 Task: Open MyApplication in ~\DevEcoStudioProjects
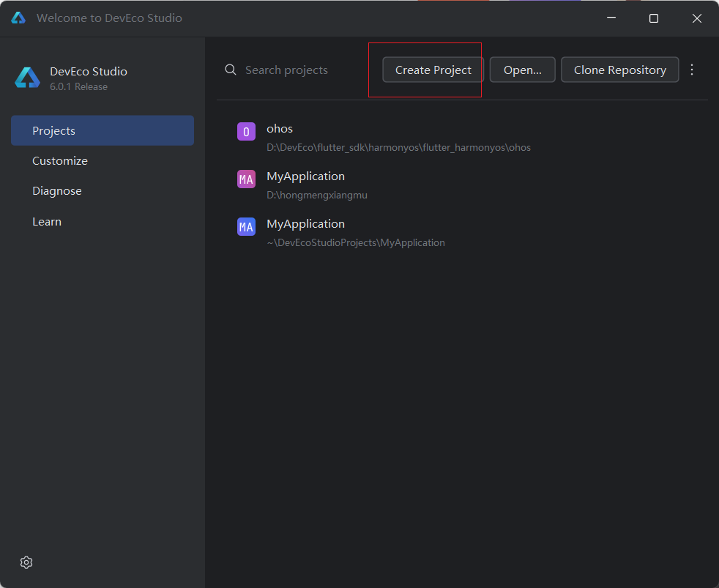462,233
